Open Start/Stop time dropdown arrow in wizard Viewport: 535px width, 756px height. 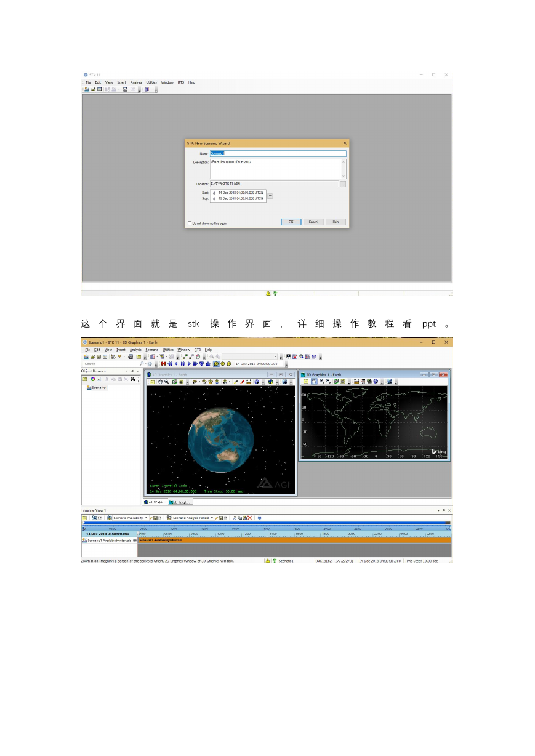[270, 196]
